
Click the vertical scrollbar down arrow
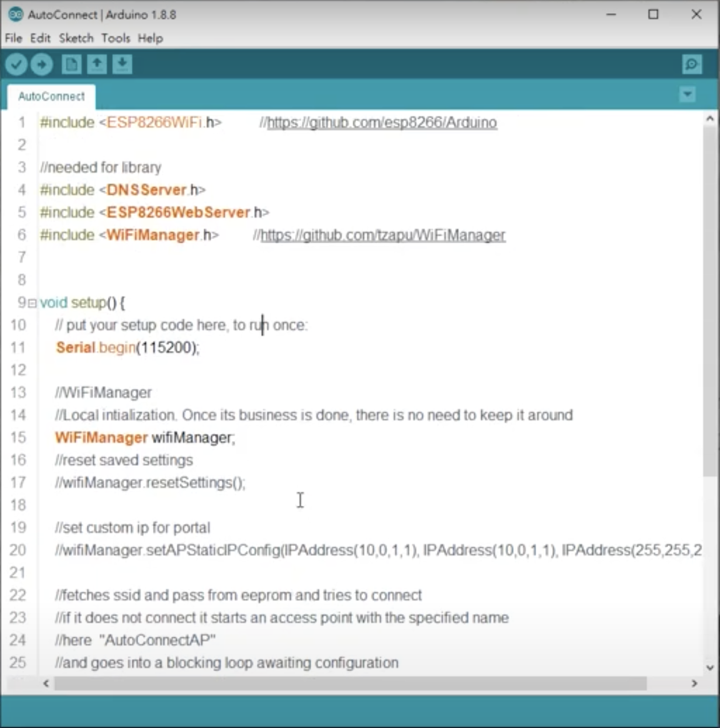point(710,667)
